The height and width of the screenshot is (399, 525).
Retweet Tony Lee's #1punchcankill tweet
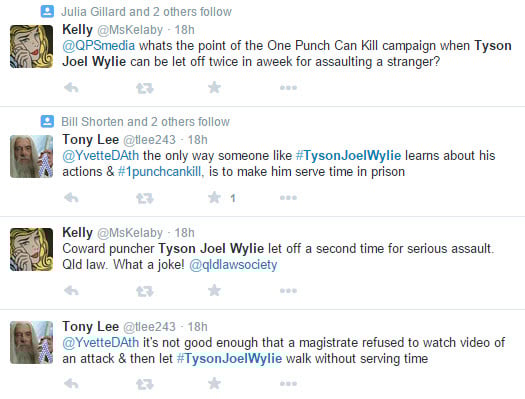tap(145, 198)
